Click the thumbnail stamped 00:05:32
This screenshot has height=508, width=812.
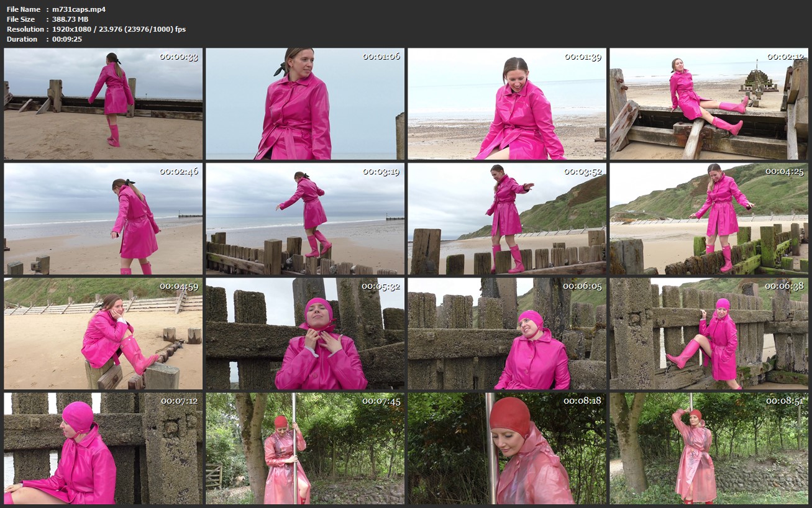305,333
